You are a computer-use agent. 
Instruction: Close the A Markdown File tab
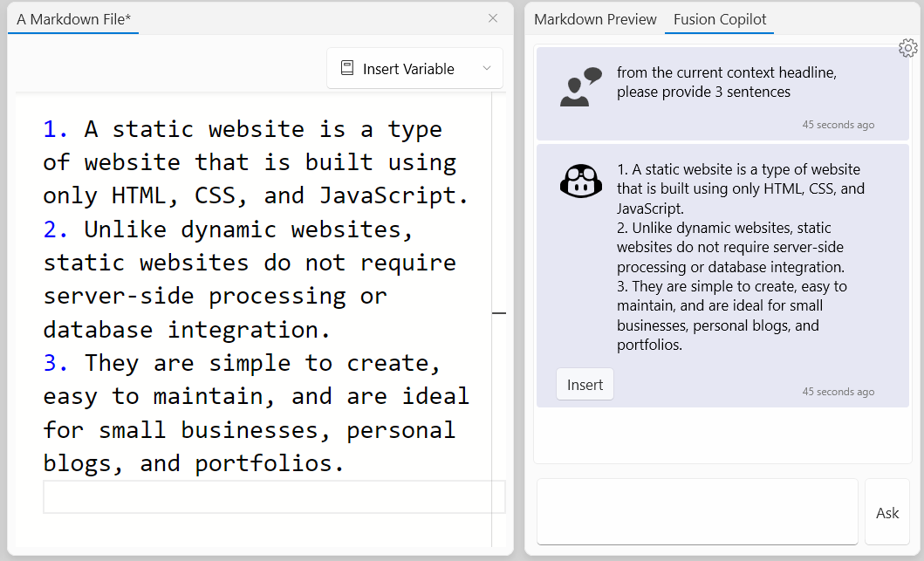493,18
